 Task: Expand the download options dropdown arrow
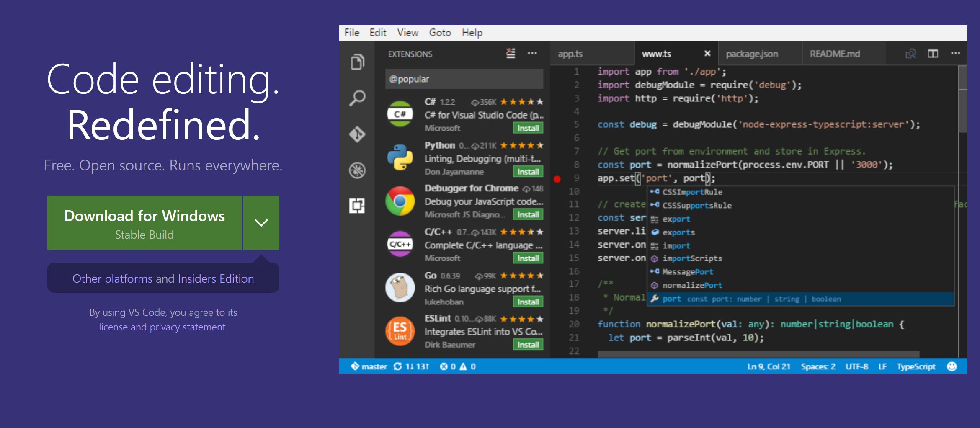point(261,223)
